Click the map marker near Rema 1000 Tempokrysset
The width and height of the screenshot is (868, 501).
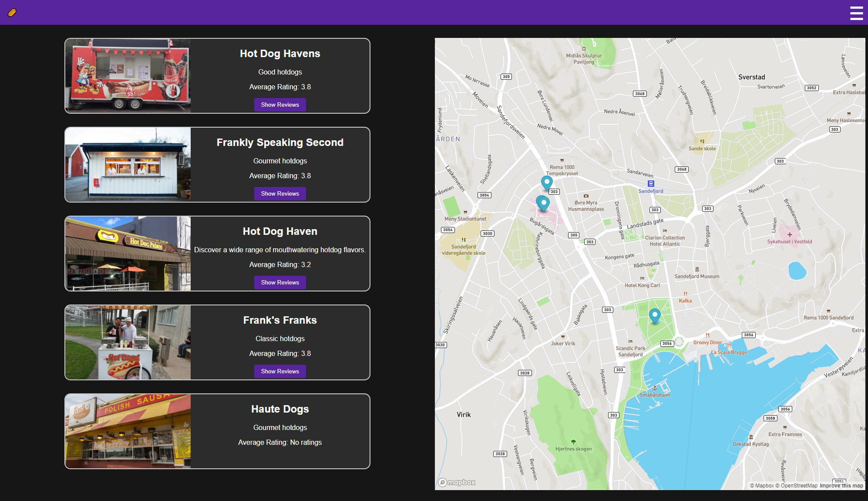tap(547, 182)
